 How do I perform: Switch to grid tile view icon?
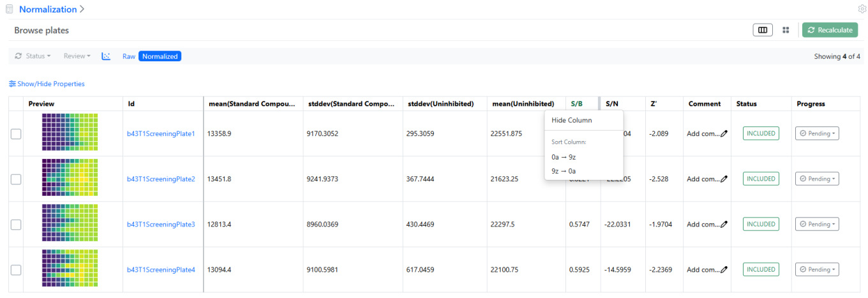[x=786, y=30]
